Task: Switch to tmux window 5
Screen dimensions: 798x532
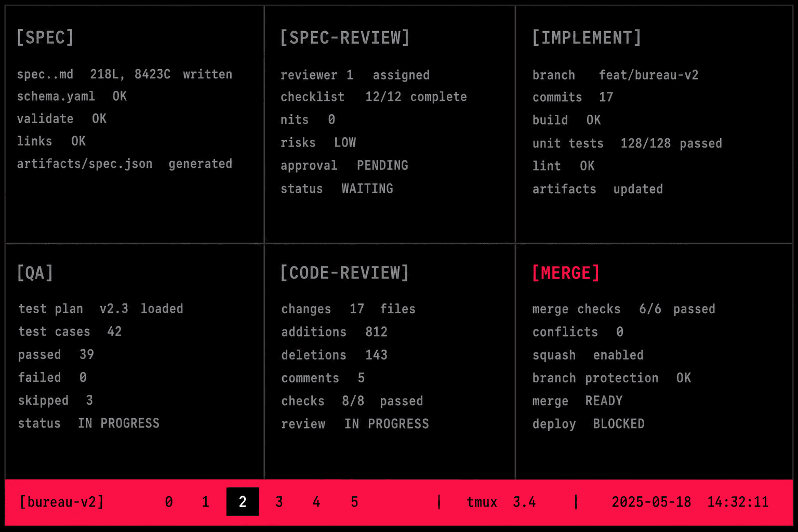Action: pos(354,502)
